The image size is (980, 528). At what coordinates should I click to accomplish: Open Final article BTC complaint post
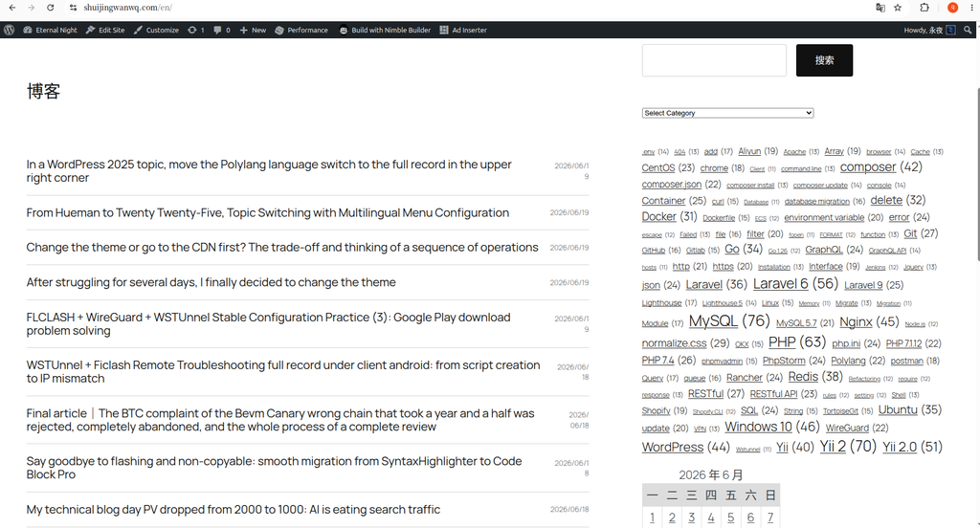[x=280, y=420]
